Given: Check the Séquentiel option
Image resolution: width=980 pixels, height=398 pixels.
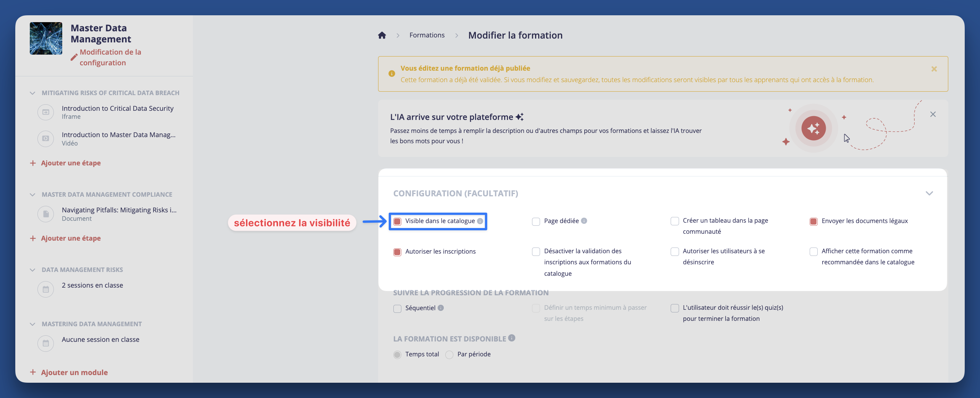Looking at the screenshot, I should click(397, 308).
